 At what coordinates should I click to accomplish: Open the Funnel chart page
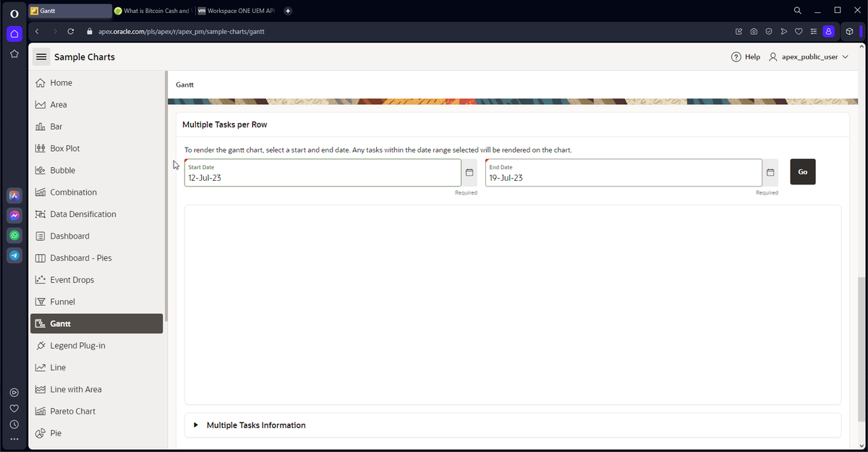98,302
